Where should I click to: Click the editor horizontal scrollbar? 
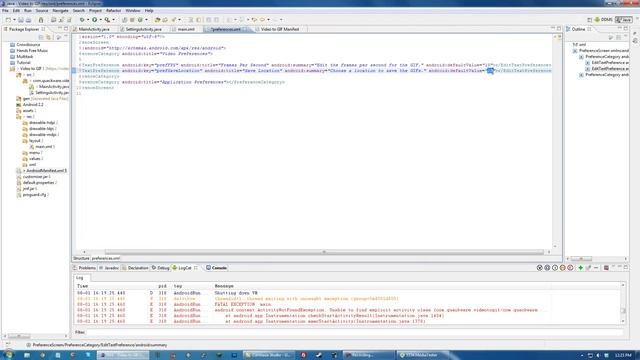coord(324,252)
